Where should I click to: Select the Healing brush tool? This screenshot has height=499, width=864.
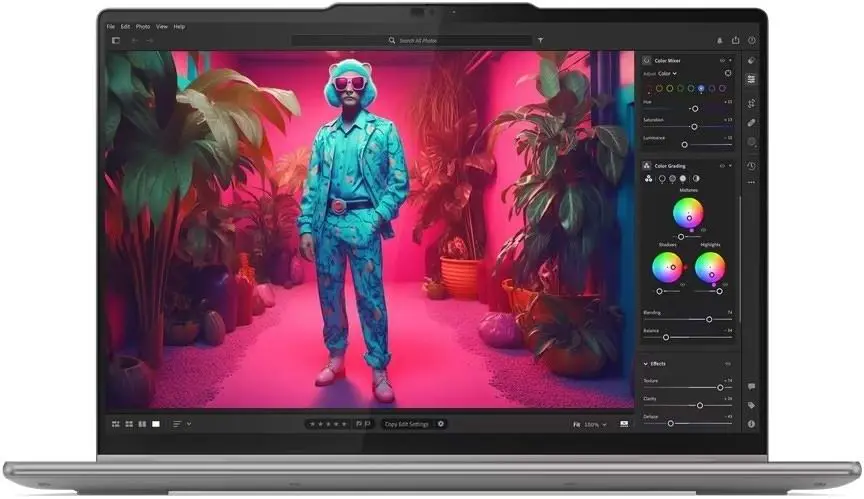coord(752,122)
